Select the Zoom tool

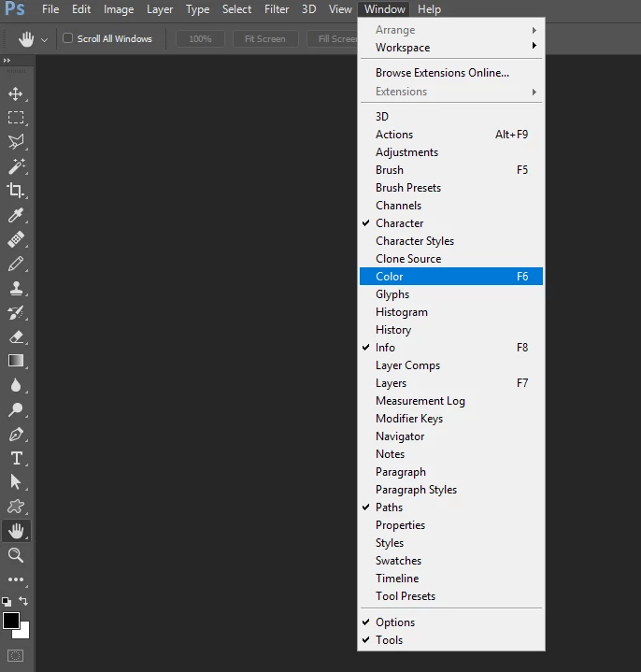point(16,555)
